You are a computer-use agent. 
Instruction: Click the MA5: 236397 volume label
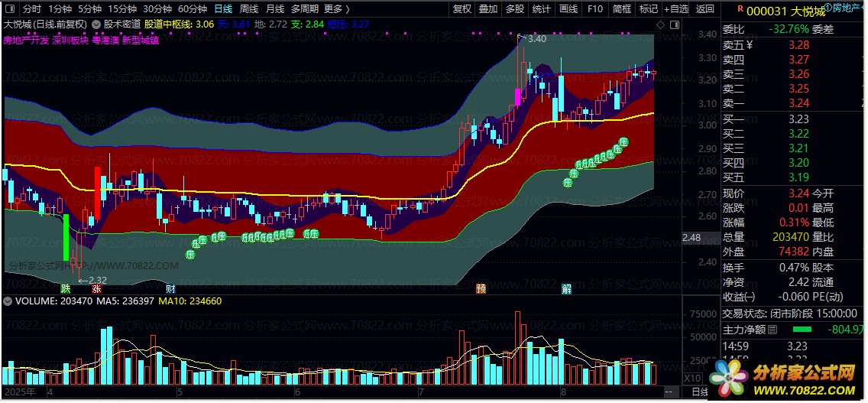(126, 301)
